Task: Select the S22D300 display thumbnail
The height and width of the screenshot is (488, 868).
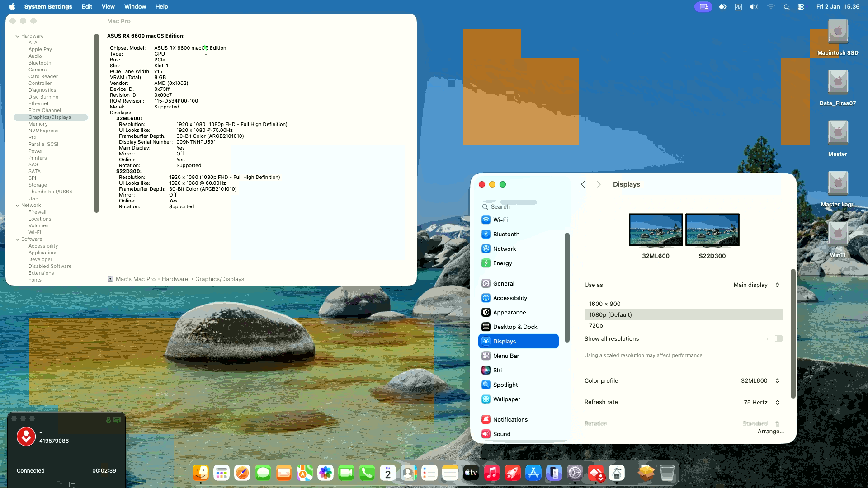Action: 712,230
